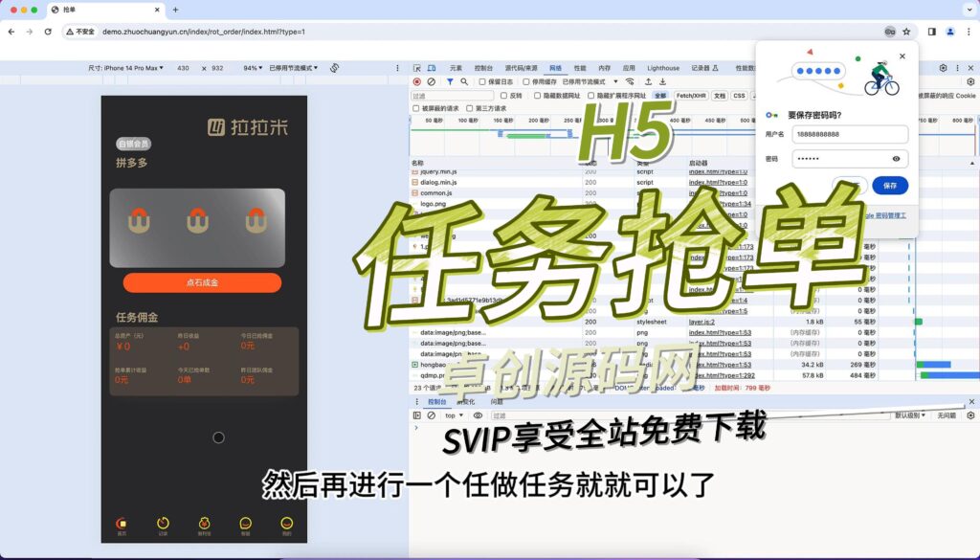The width and height of the screenshot is (980, 560).
Task: Open the Network panel throttling dropdown
Action: 590,82
